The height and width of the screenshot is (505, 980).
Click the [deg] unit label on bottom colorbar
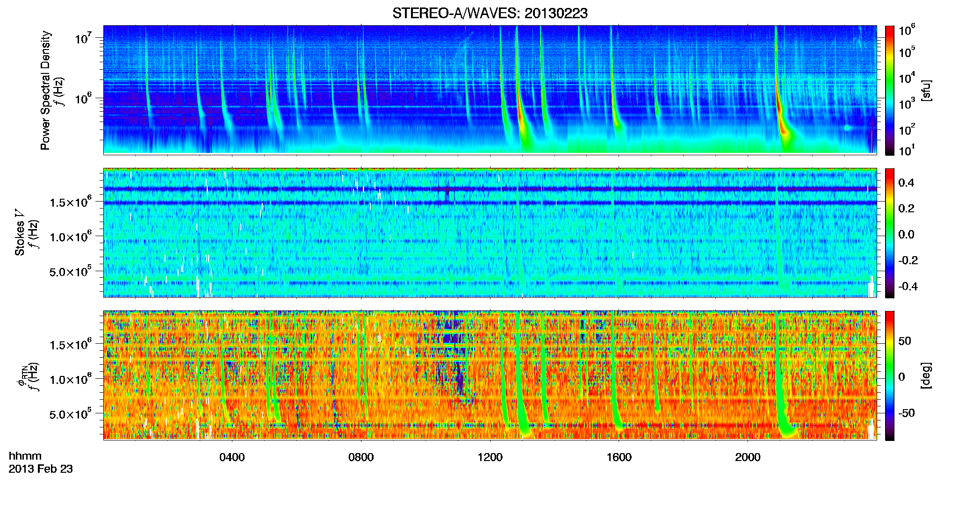point(926,375)
